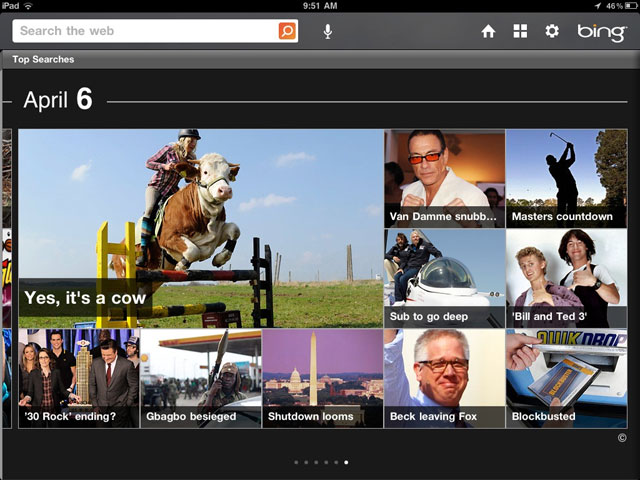The image size is (640, 480).
Task: Open Shutdown looms tile
Action: pos(322,378)
